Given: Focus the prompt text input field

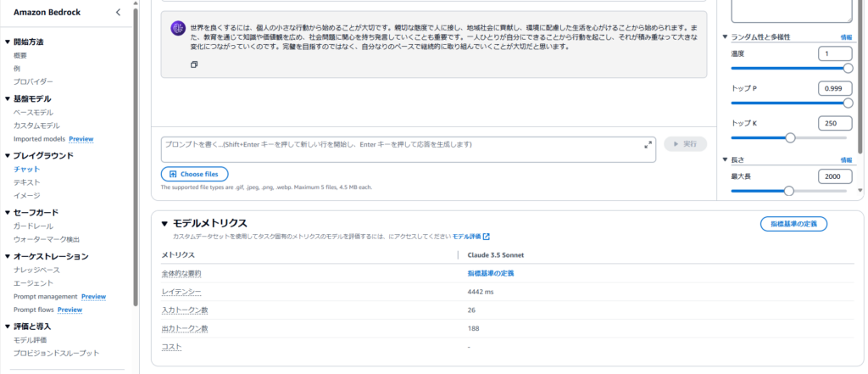Looking at the screenshot, I should coord(398,149).
